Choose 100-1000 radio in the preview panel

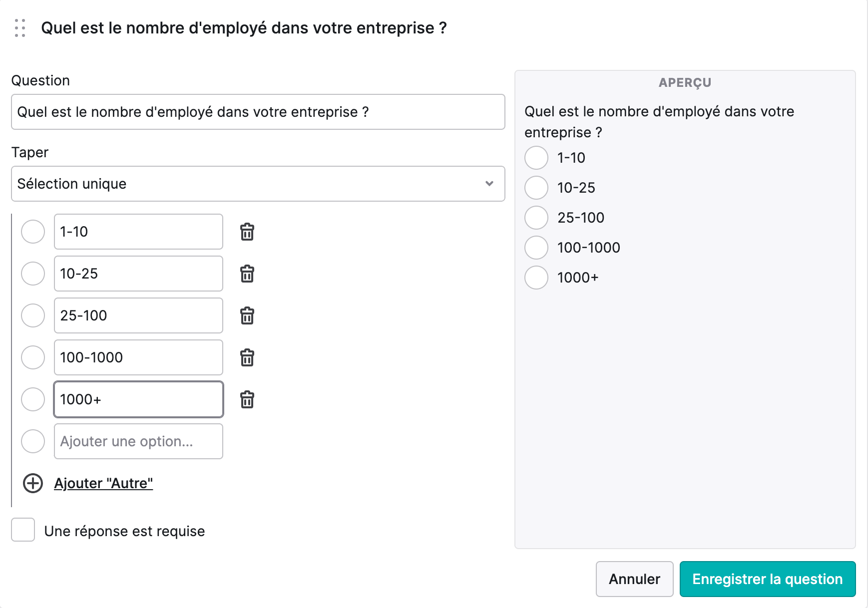pos(536,248)
